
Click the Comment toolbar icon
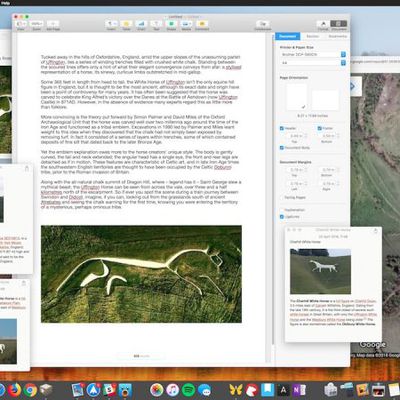[x=202, y=24]
